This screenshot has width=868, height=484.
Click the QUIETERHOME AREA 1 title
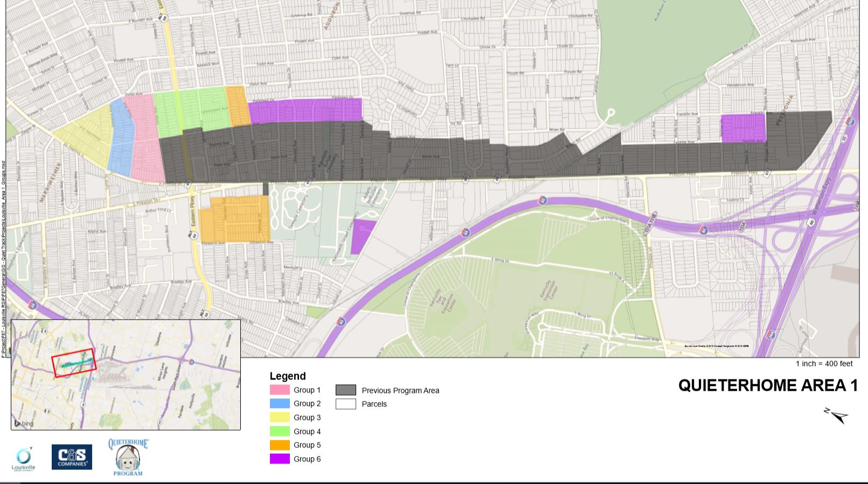(x=768, y=385)
